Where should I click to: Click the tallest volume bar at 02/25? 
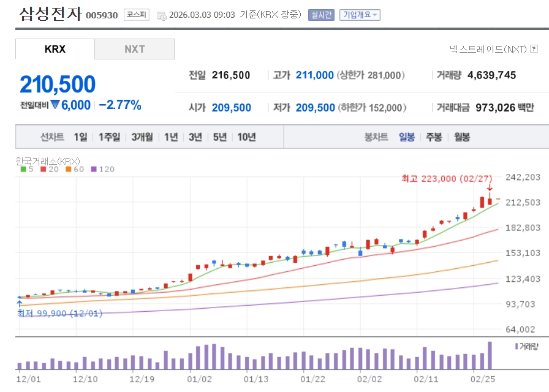(490, 355)
